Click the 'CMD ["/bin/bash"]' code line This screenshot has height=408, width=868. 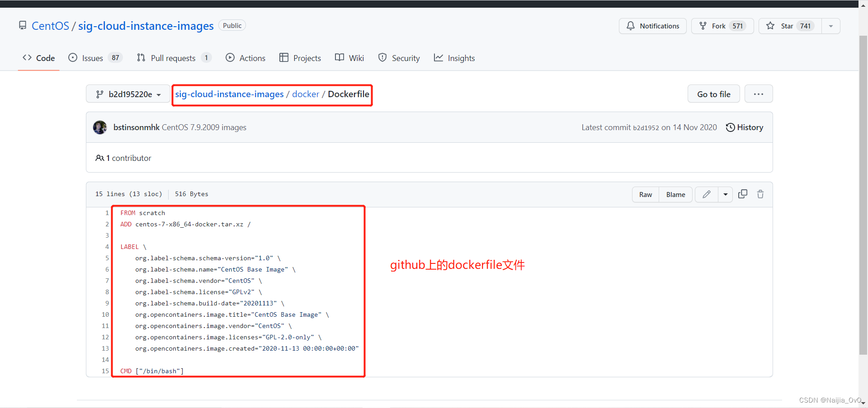coord(152,371)
